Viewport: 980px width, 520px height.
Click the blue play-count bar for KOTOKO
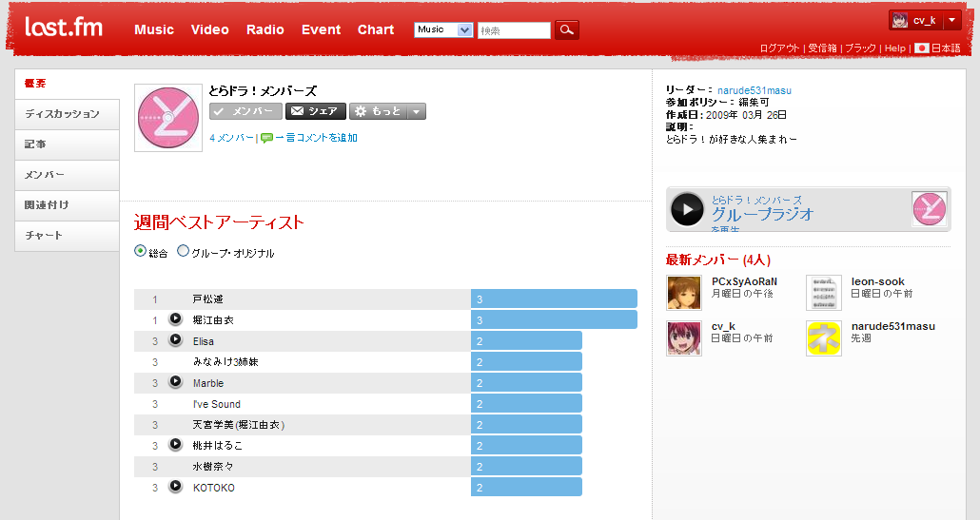coord(526,487)
